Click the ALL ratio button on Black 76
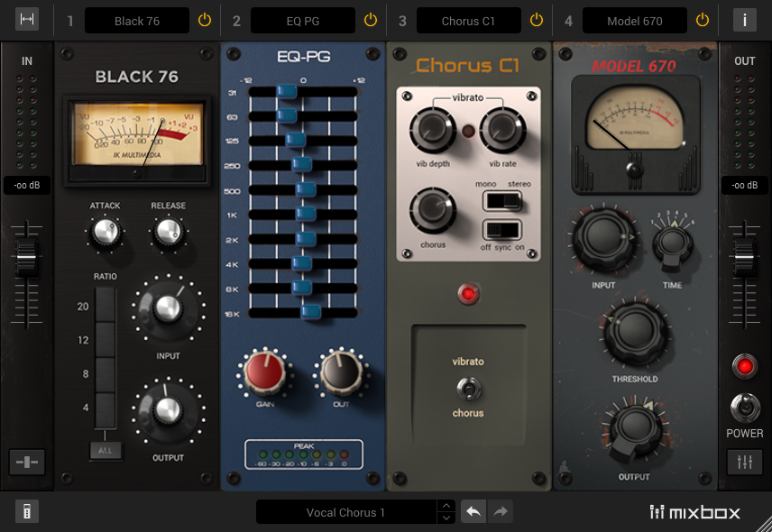The height and width of the screenshot is (532, 772). [x=105, y=450]
